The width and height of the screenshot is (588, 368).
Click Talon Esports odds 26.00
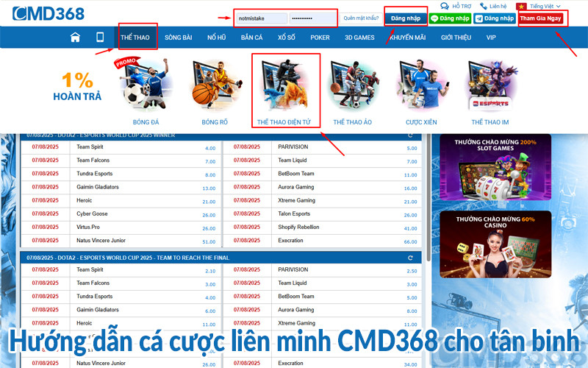[x=411, y=215]
